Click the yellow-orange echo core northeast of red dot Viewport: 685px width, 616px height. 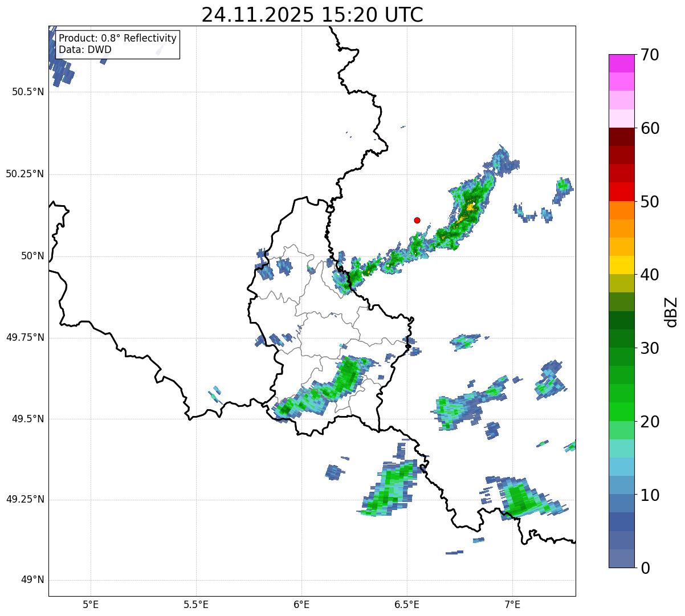coord(469,209)
